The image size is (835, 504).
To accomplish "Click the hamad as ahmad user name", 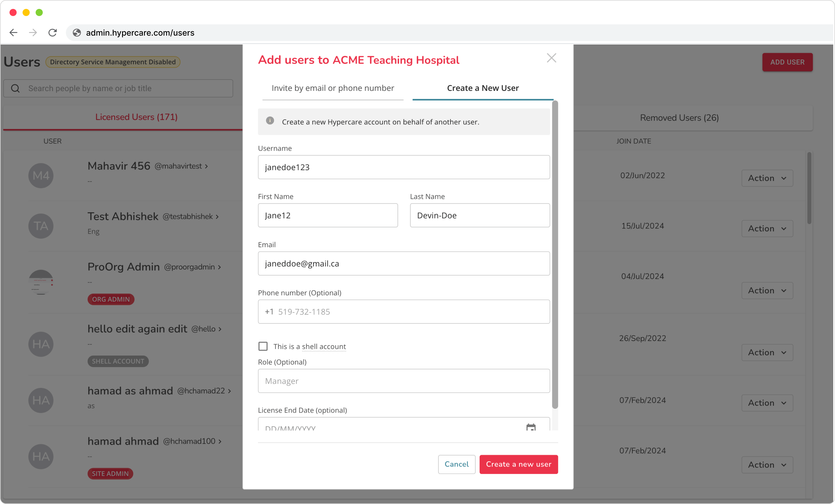I will coord(130,391).
